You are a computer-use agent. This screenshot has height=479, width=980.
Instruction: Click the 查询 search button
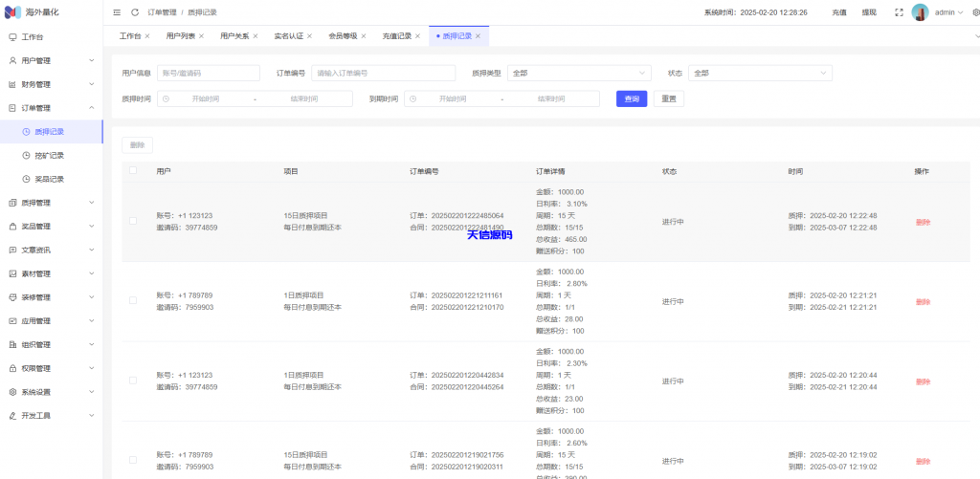pyautogui.click(x=632, y=98)
